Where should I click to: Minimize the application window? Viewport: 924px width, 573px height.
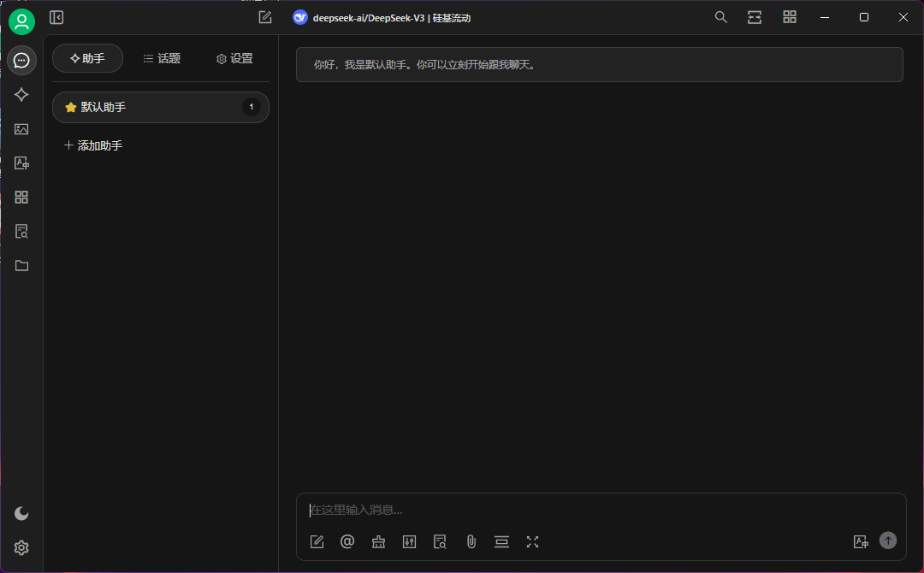[x=825, y=17]
